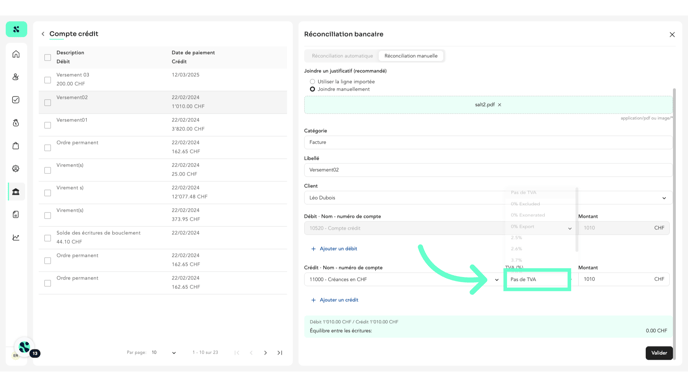
Task: Click the green app logo at top-left
Action: coord(16,29)
